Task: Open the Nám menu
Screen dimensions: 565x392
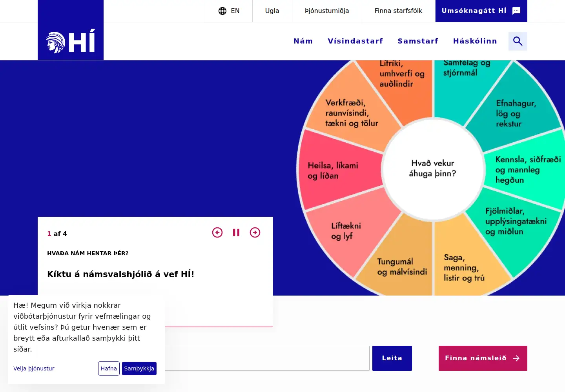Action: click(303, 41)
